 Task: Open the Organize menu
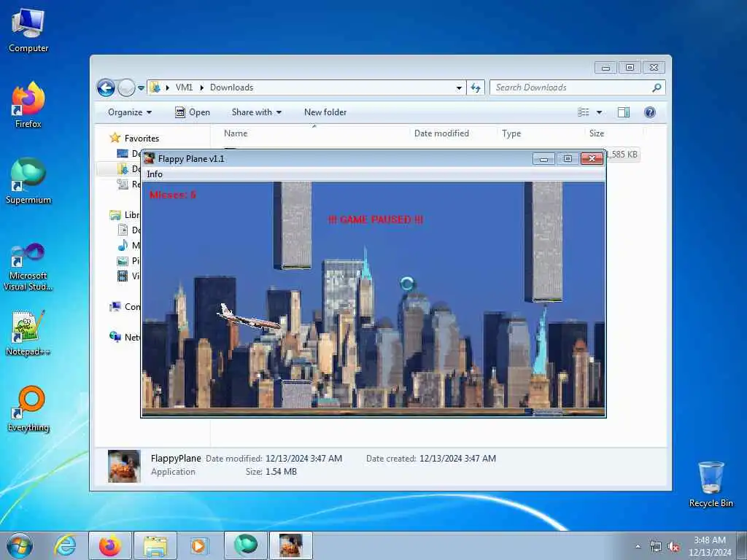coord(130,112)
